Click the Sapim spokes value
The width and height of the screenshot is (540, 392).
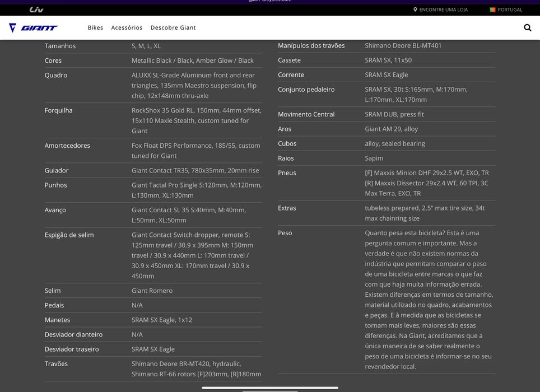coord(374,158)
